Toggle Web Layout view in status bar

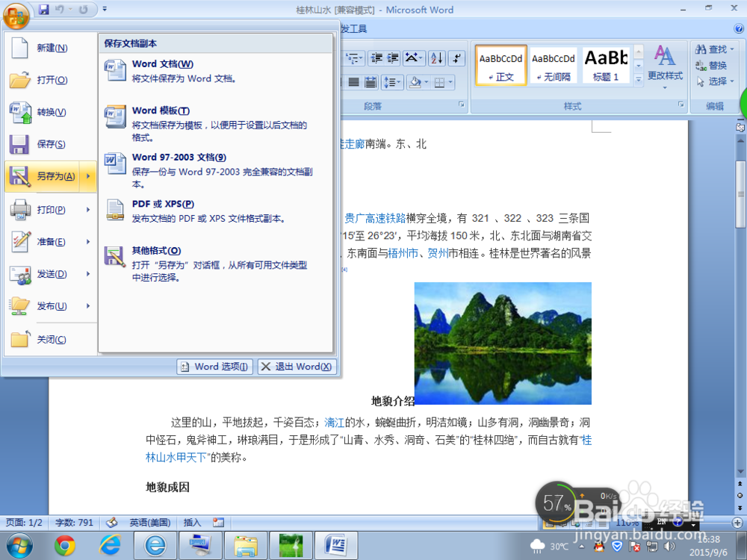pyautogui.click(x=574, y=524)
